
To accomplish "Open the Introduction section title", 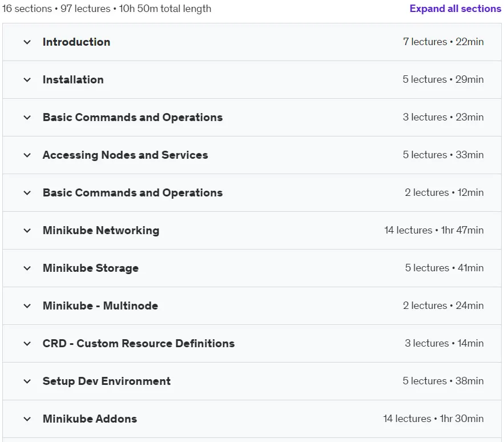I will coord(76,42).
